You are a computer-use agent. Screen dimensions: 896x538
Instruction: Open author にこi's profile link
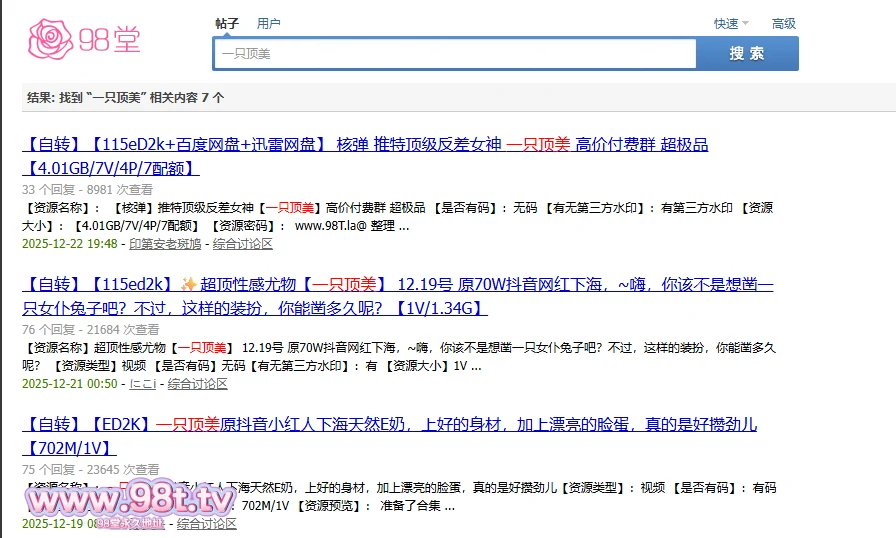pyautogui.click(x=143, y=384)
